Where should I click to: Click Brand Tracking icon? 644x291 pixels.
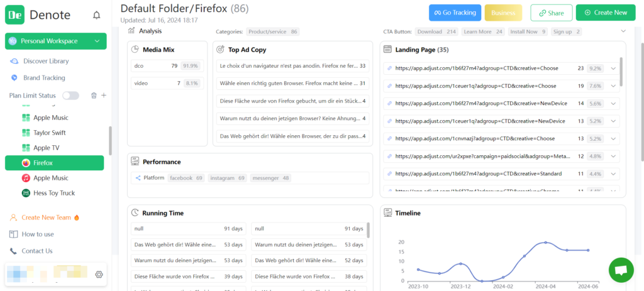coord(14,77)
